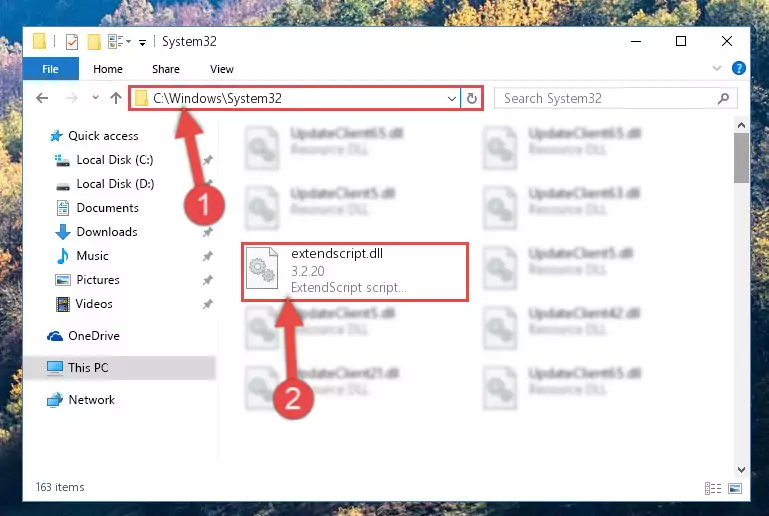
Task: Open the Customize Quick Access Toolbar arrow
Action: point(142,43)
